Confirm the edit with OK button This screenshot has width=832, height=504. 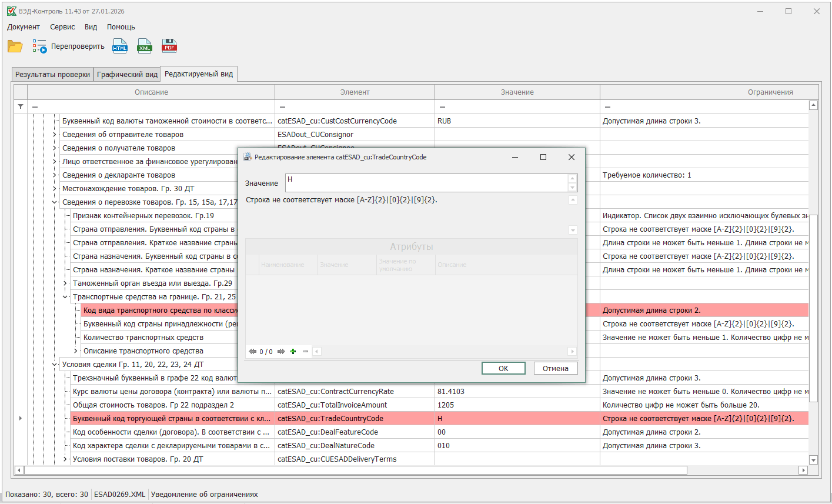tap(503, 368)
